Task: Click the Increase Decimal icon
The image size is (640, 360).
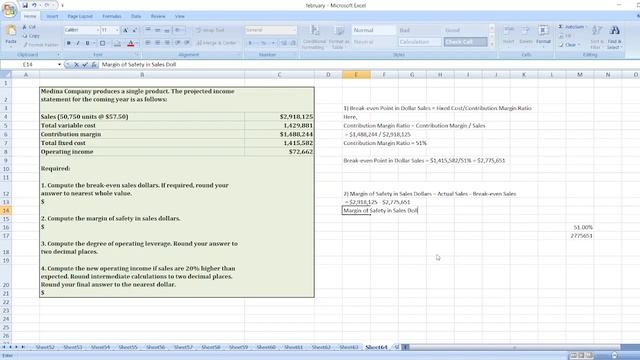Action: pyautogui.click(x=284, y=43)
